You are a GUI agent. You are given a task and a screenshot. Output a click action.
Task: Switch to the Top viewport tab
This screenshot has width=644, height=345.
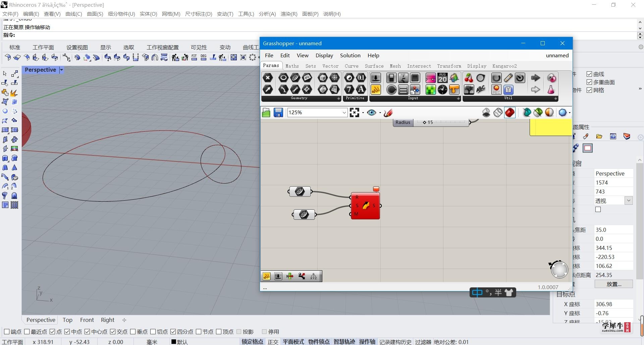point(67,320)
